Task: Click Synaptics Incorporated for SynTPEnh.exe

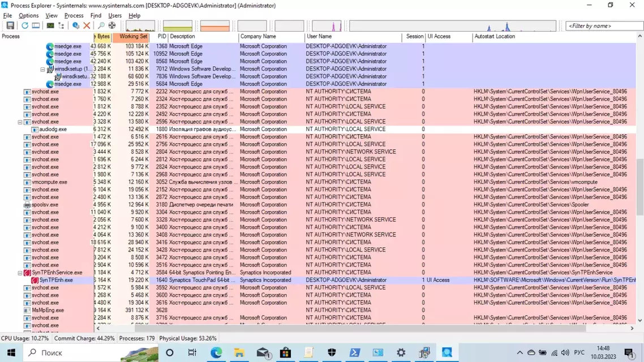Action: pyautogui.click(x=265, y=281)
